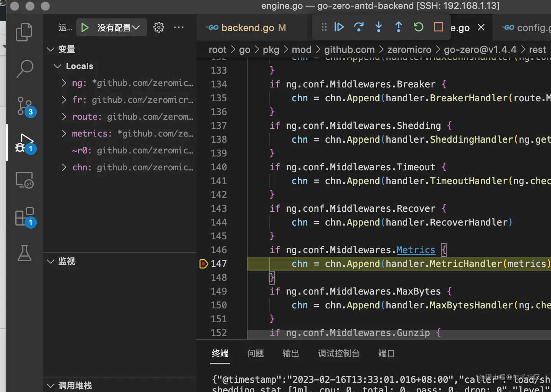Image resolution: width=551 pixels, height=392 pixels.
Task: Continue debug execution
Action: pos(339,27)
